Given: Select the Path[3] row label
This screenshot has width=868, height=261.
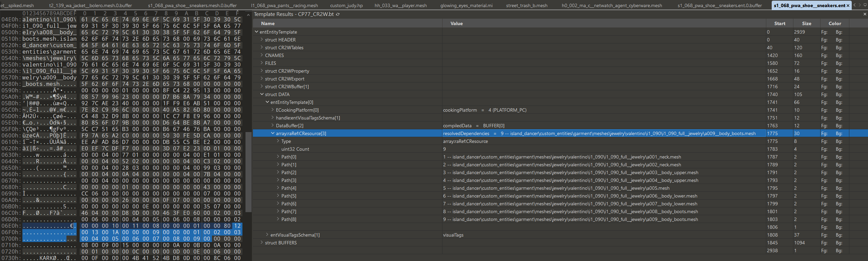Looking at the screenshot, I should click(289, 180).
